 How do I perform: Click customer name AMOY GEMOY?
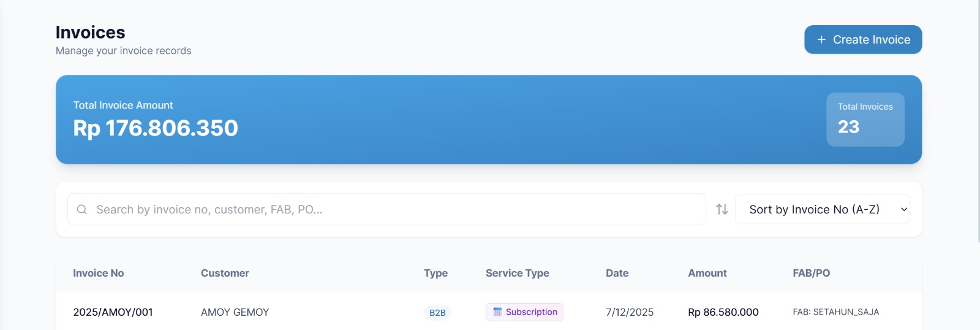[x=235, y=312]
